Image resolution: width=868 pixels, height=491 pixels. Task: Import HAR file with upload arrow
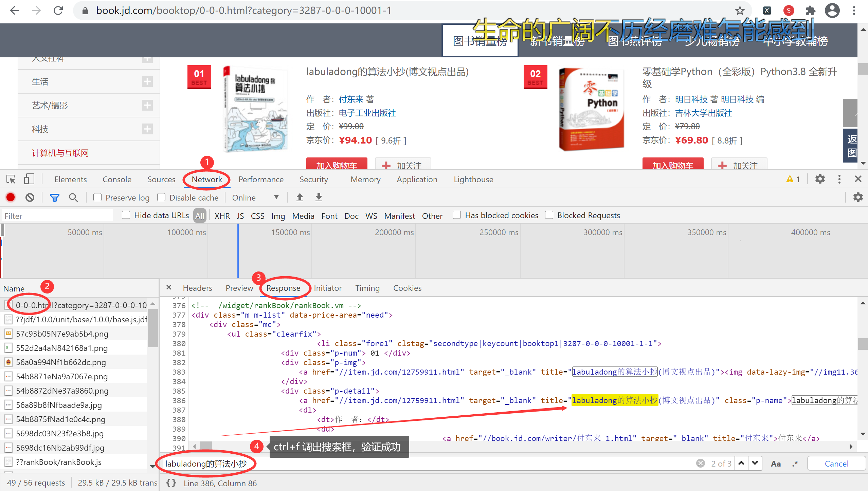300,197
